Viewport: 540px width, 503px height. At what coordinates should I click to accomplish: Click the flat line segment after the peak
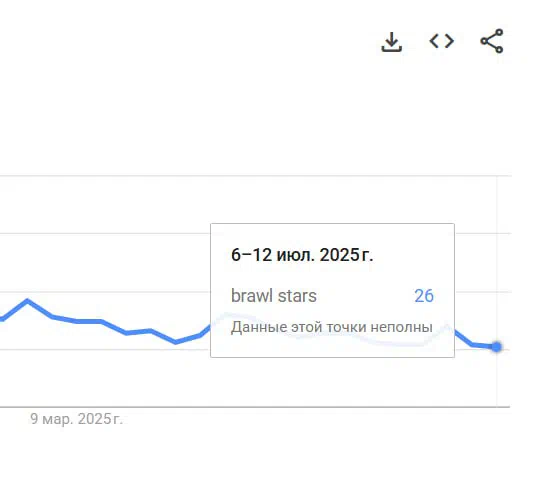(89, 322)
